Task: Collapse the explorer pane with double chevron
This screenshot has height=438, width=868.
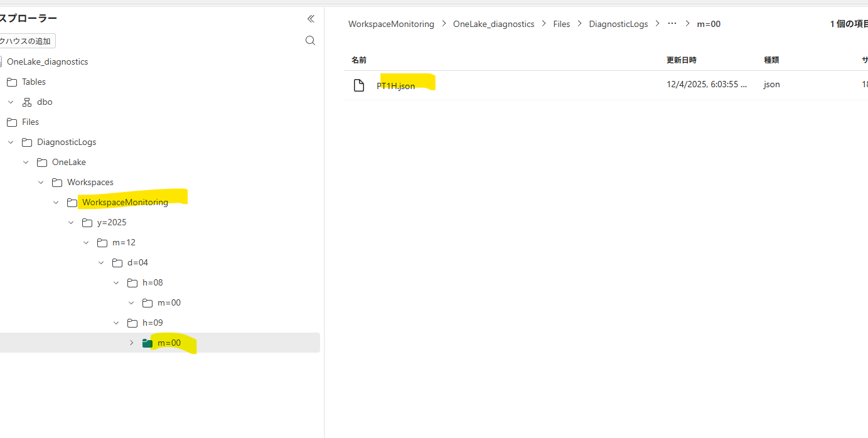Action: [x=311, y=19]
